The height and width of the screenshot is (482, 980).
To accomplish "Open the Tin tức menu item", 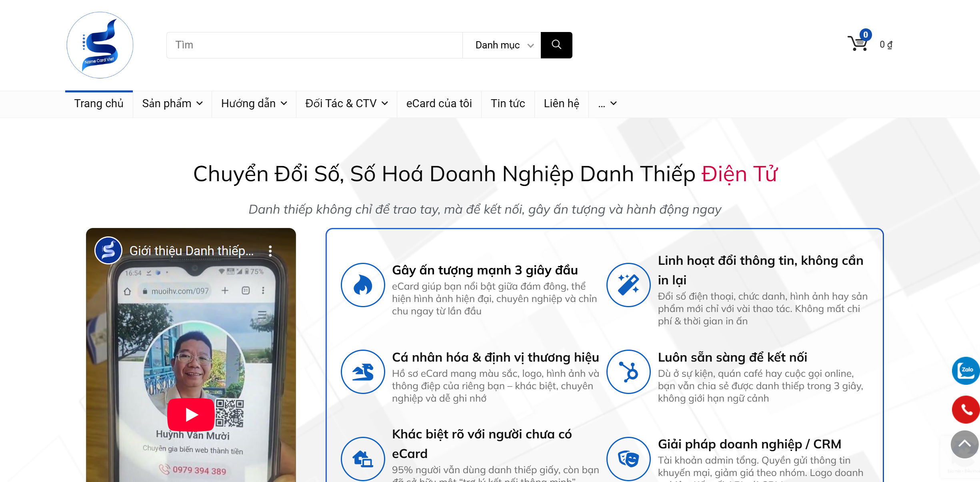I will [x=508, y=104].
